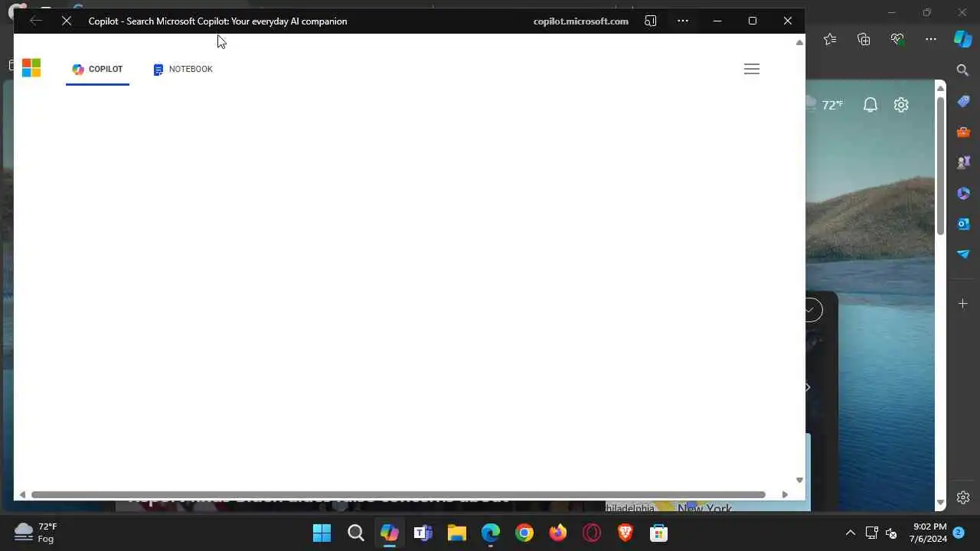Open Windows Search from taskbar
Screen dimensions: 980x551
(356, 533)
